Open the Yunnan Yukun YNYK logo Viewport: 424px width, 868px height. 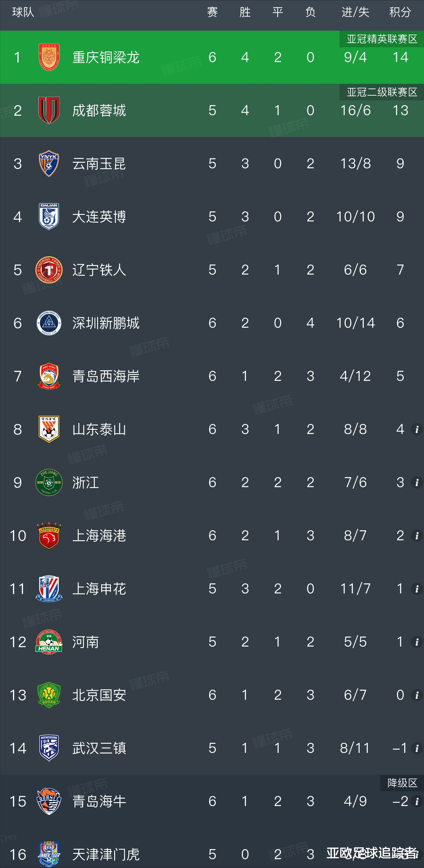[x=49, y=164]
